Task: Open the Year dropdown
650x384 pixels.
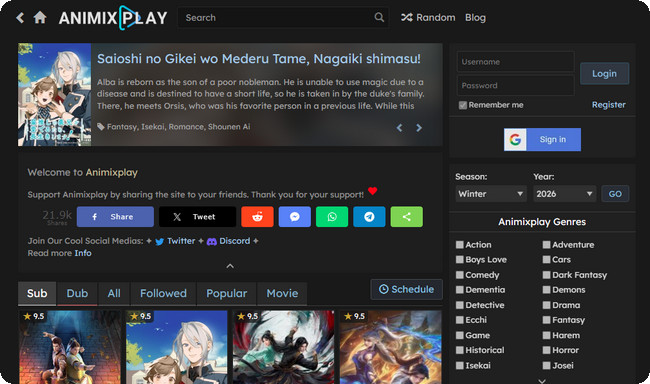Action: pos(565,194)
